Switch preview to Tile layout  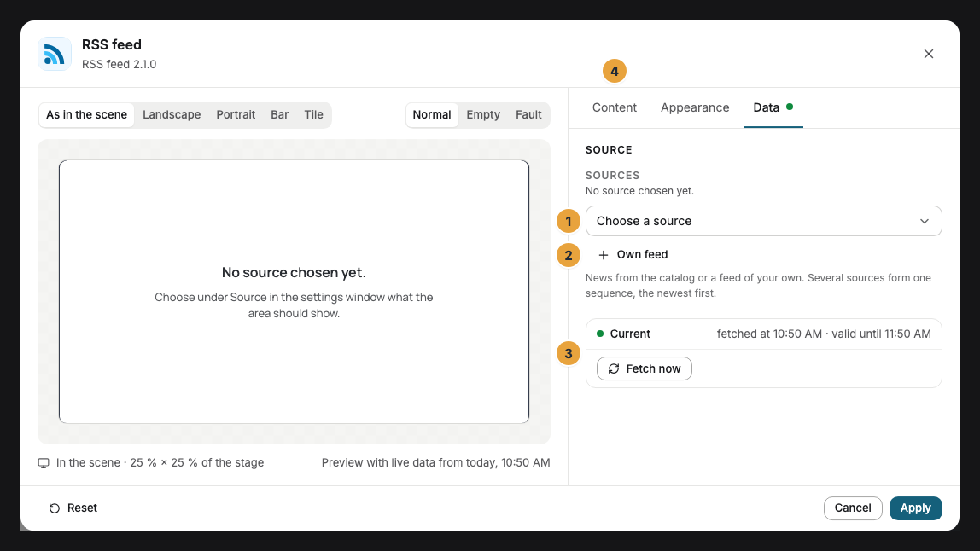click(x=313, y=115)
